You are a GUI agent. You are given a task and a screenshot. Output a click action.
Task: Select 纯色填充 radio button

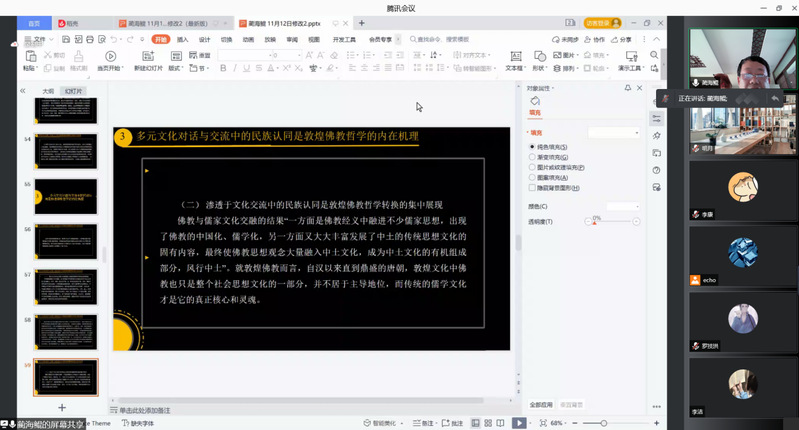[x=532, y=147]
